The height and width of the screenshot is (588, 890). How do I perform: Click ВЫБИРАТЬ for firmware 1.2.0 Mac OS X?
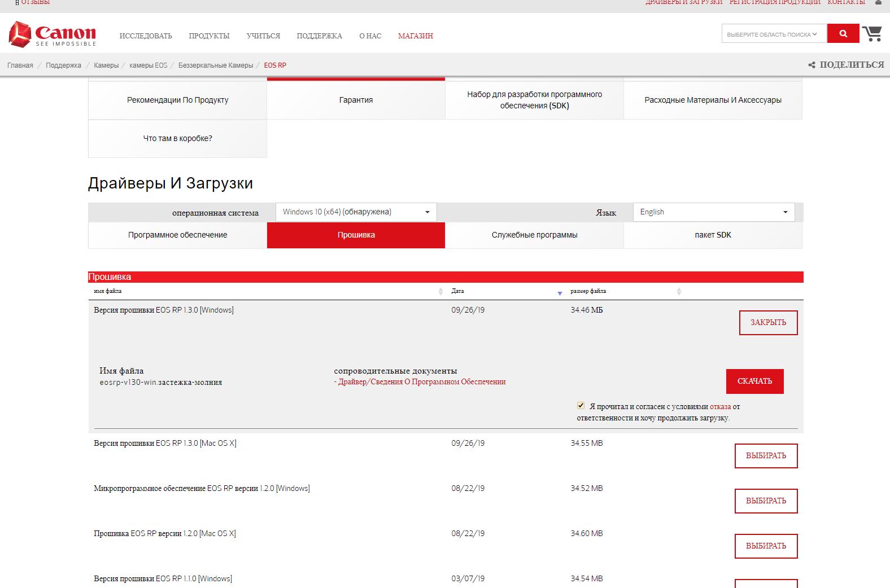766,546
